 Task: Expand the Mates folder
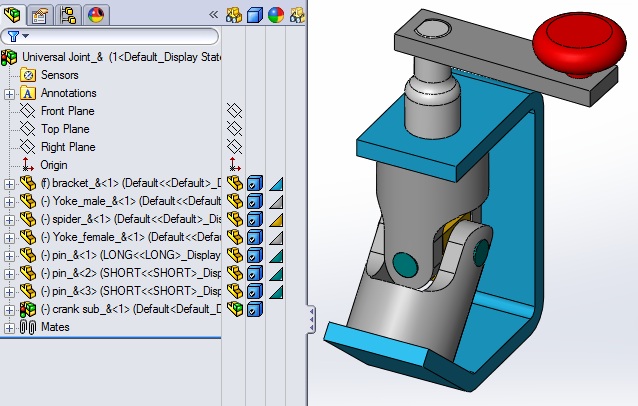pos(10,327)
